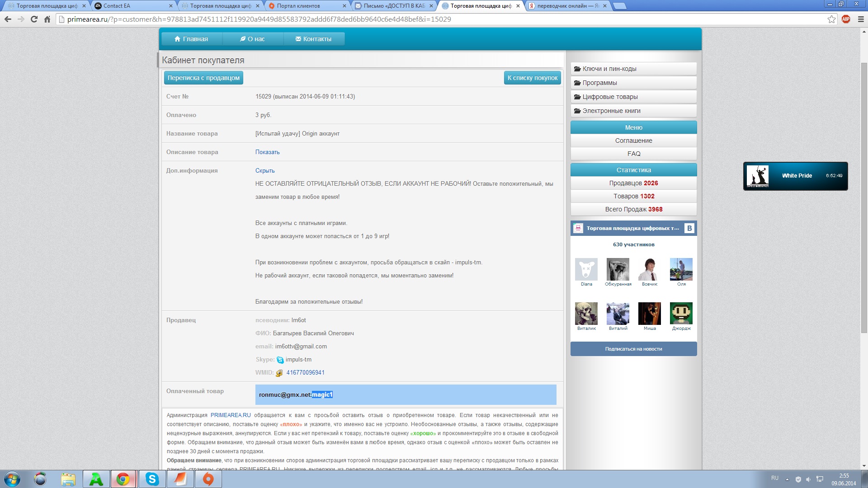Screen dimensions: 868x488
Task: Open the Соглашение menu item
Action: [x=633, y=141]
